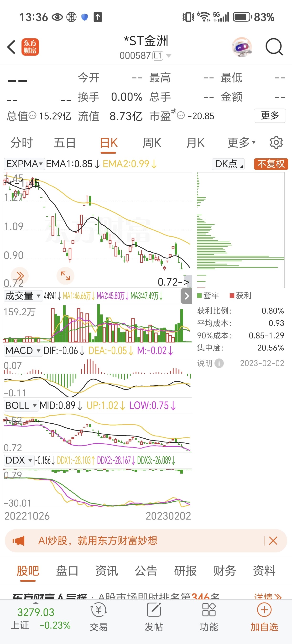Open 财务 tab

(x=224, y=571)
